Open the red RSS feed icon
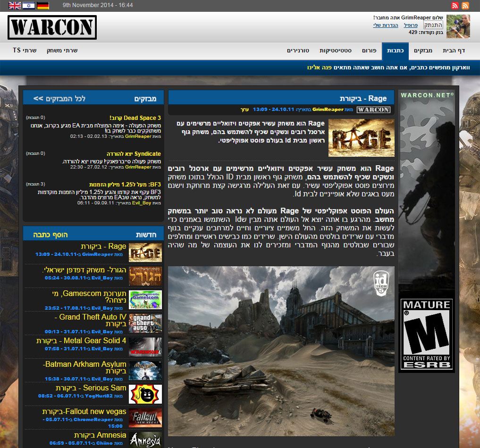This screenshot has width=480, height=448. [455, 6]
